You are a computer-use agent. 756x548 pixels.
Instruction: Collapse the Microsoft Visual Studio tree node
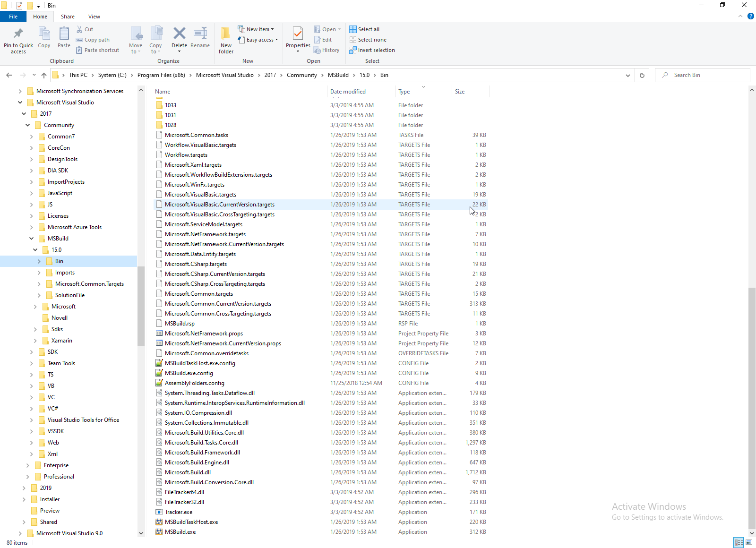pyautogui.click(x=20, y=103)
